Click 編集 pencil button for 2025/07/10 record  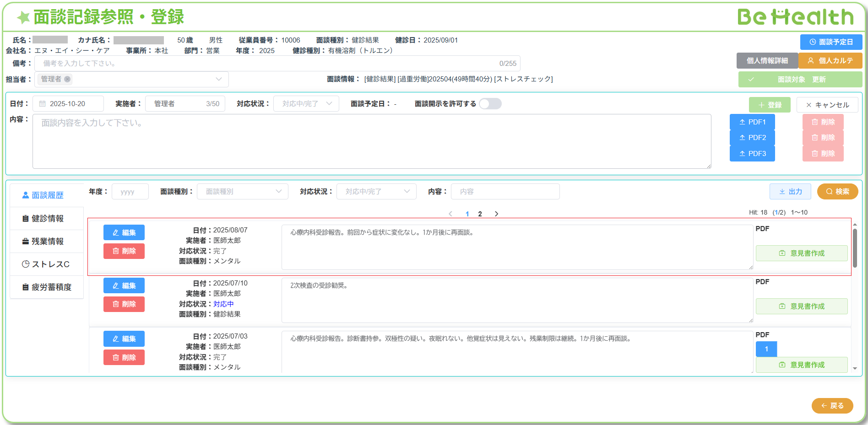tap(124, 286)
